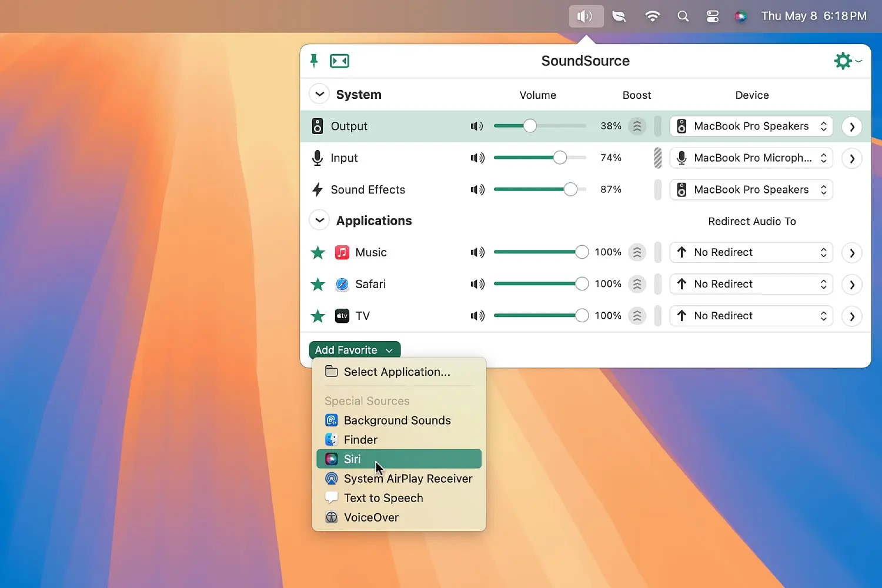Viewport: 882px width, 588px height.
Task: Choose Background Sounds from the menu
Action: 397,420
